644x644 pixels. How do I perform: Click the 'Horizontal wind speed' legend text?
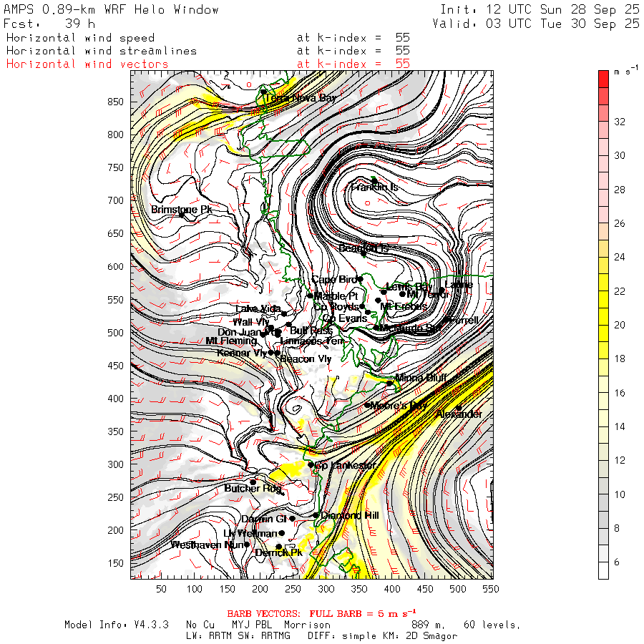80,38
